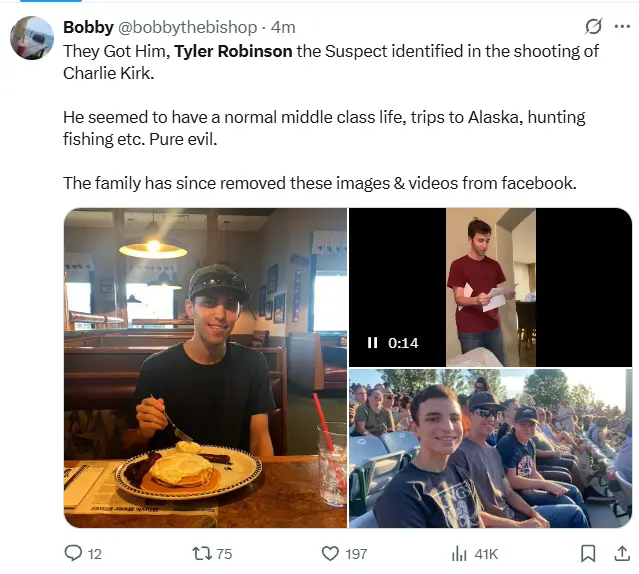Click the 75 reposts count
639x574 pixels.
point(223,553)
